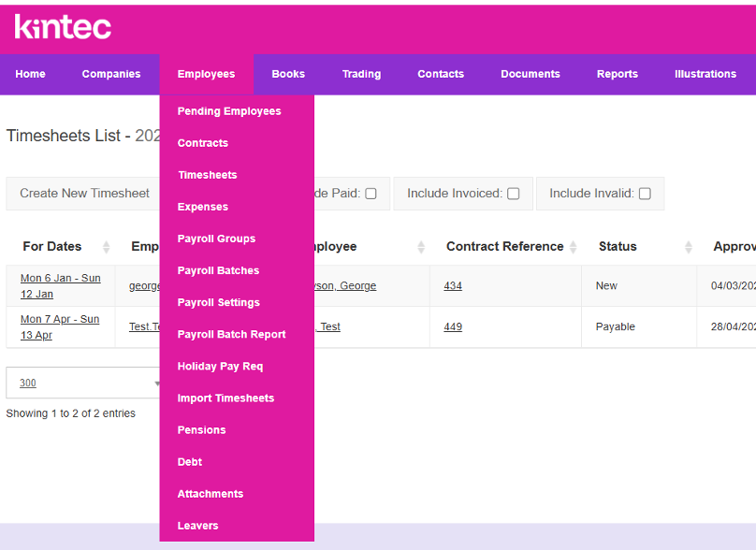This screenshot has height=550, width=756.
Task: Open the Reports navigation menu
Action: [x=617, y=74]
